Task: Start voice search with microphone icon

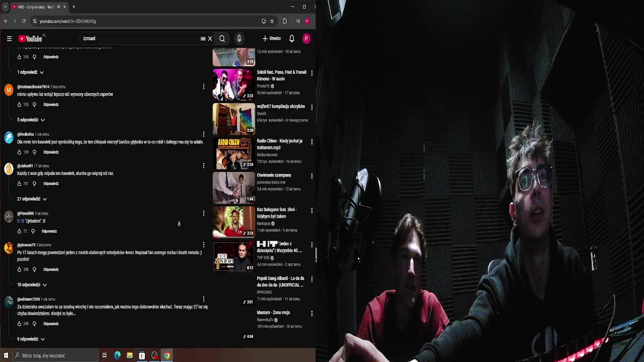Action: 239,39
